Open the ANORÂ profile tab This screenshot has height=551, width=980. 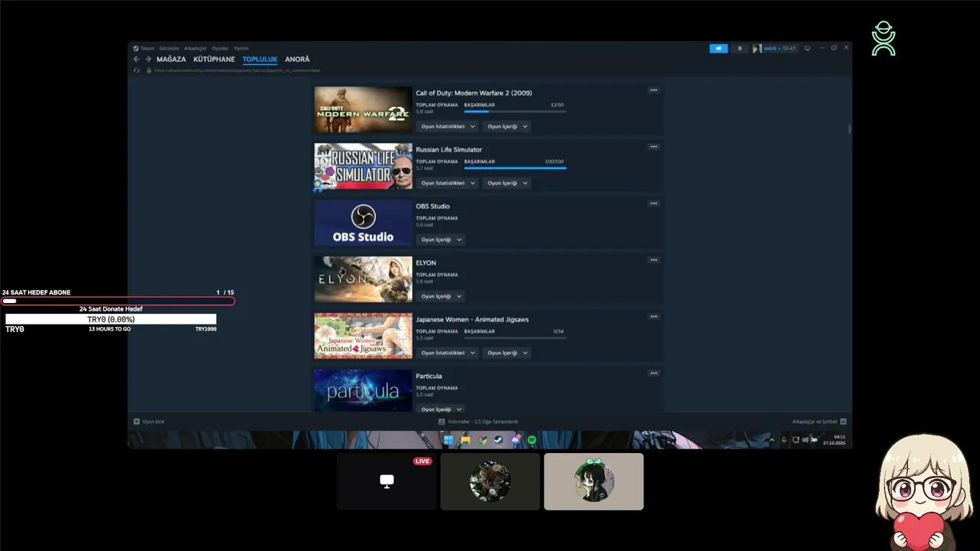coord(297,59)
